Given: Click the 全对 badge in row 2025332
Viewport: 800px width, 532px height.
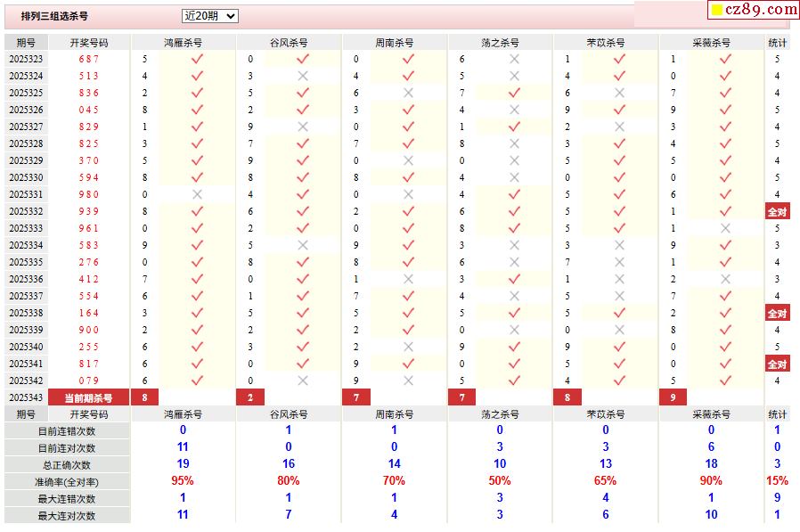Looking at the screenshot, I should click(x=777, y=211).
